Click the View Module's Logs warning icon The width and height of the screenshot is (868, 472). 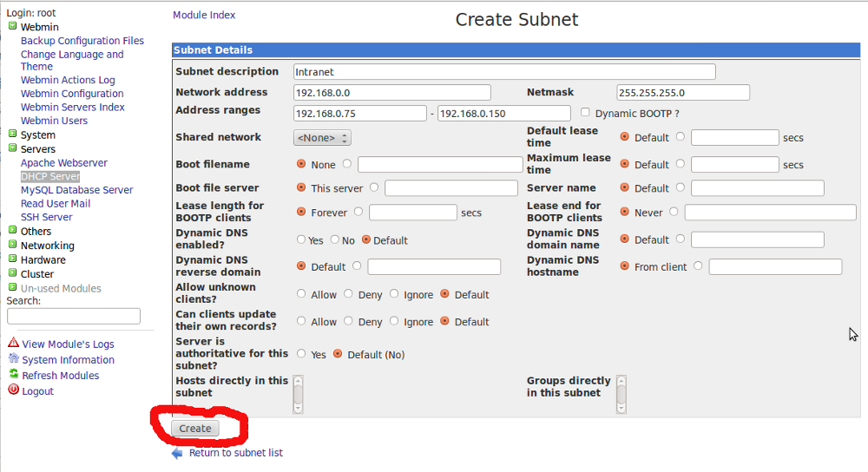[13, 344]
